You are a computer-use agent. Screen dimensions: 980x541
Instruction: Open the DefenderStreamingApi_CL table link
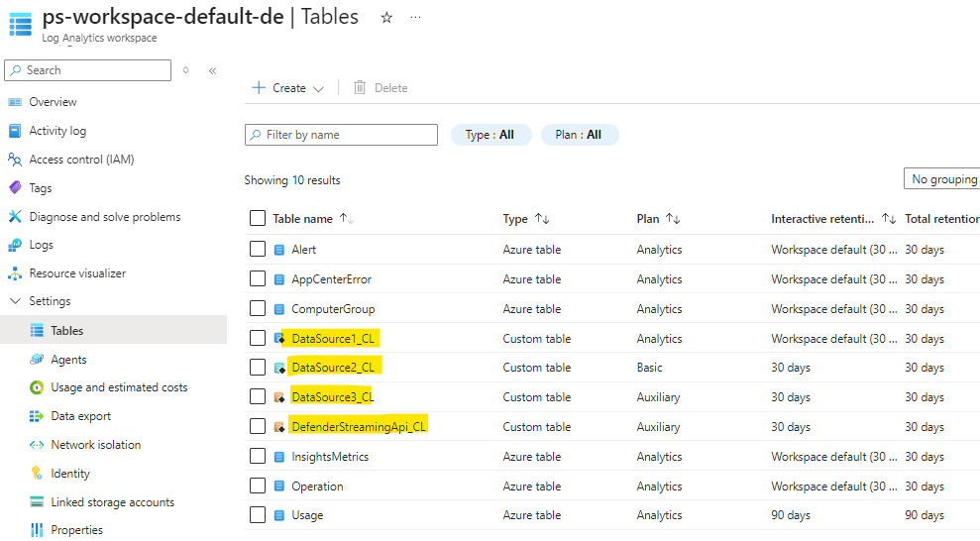(359, 427)
